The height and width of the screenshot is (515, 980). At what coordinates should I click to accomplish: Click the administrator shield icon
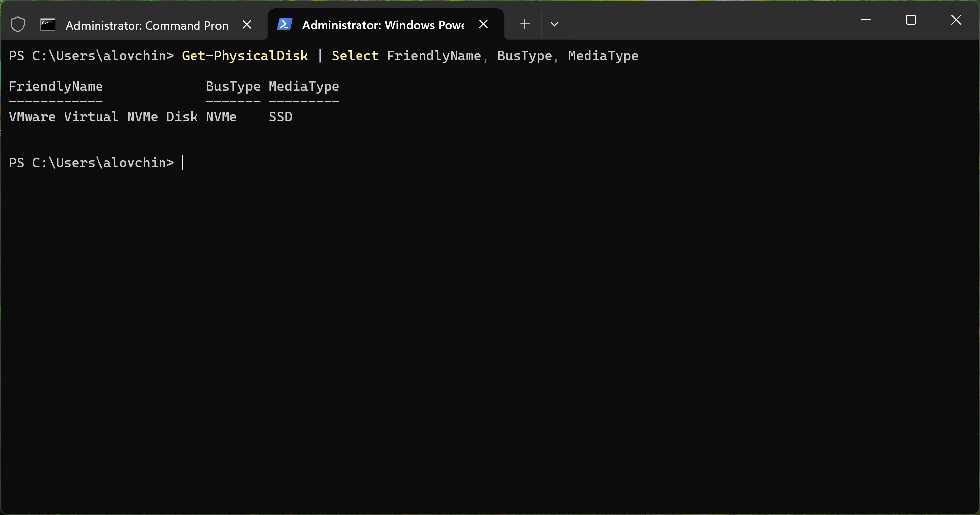click(18, 24)
